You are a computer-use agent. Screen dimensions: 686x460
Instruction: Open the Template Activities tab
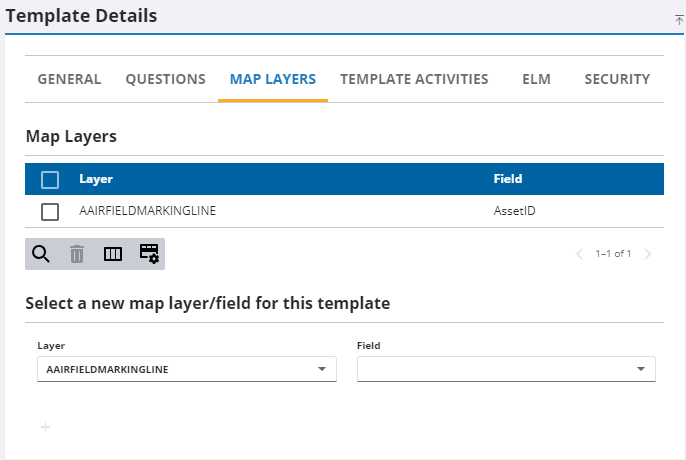(x=414, y=79)
